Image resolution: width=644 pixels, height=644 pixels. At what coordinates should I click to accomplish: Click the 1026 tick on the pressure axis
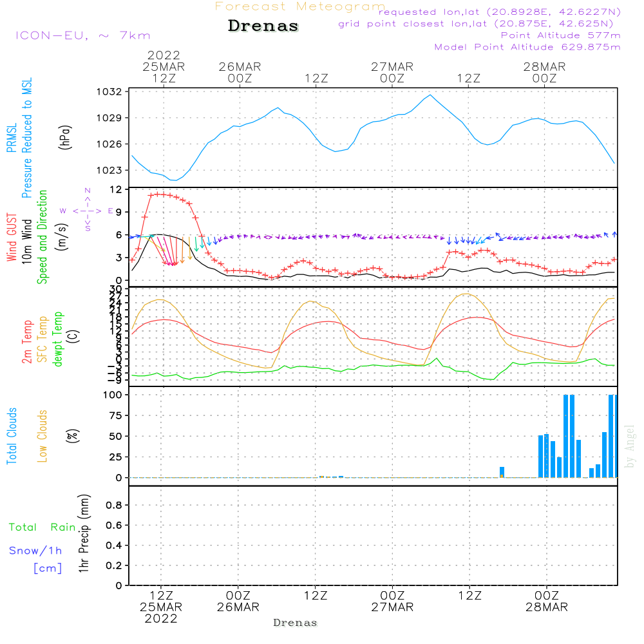109,144
